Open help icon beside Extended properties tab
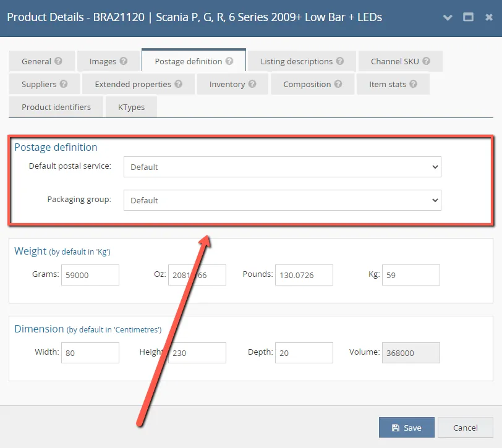 (178, 84)
